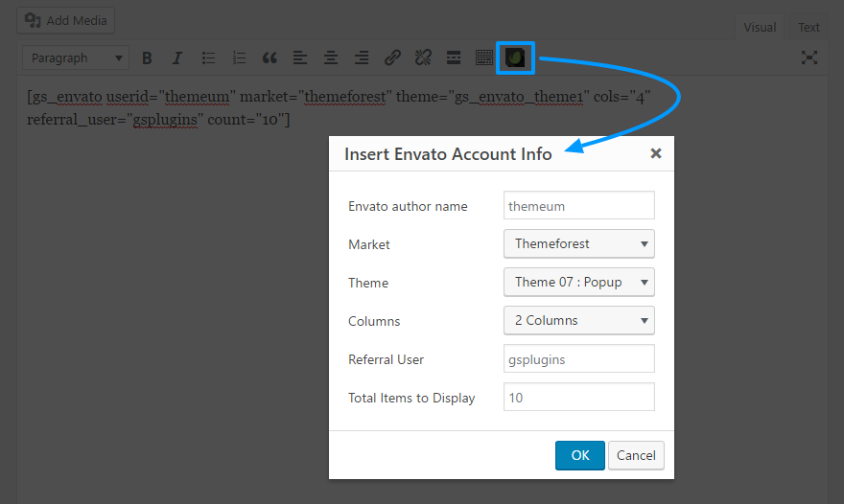The width and height of the screenshot is (844, 504).
Task: Focus the Referral User field
Action: 579,358
